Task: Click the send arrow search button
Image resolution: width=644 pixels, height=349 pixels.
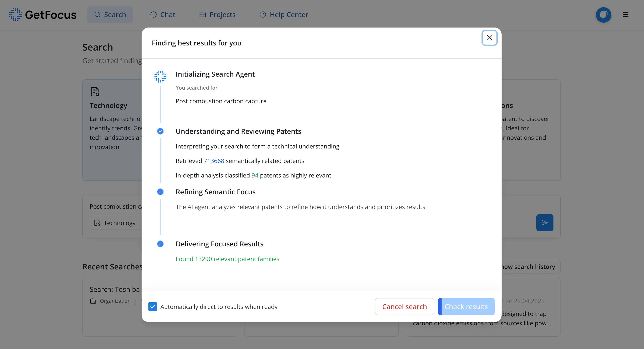Action: click(544, 222)
